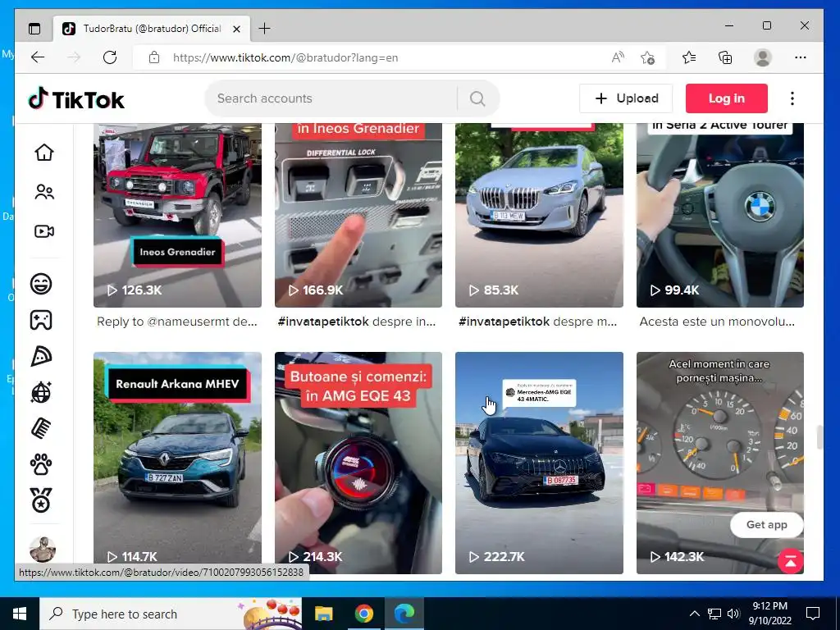Click caption 'Reply to @nameusermt de...'
The height and width of the screenshot is (630, 840).
pos(177,322)
